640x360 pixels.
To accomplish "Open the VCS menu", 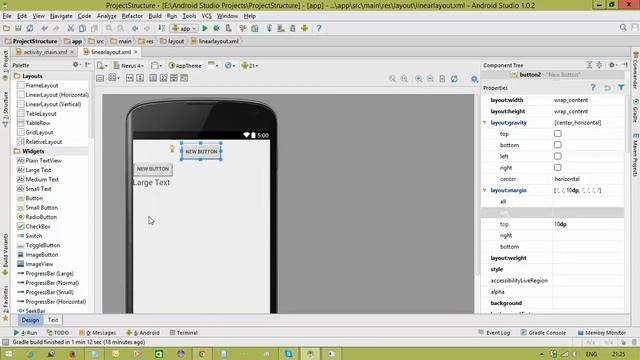I will (207, 16).
